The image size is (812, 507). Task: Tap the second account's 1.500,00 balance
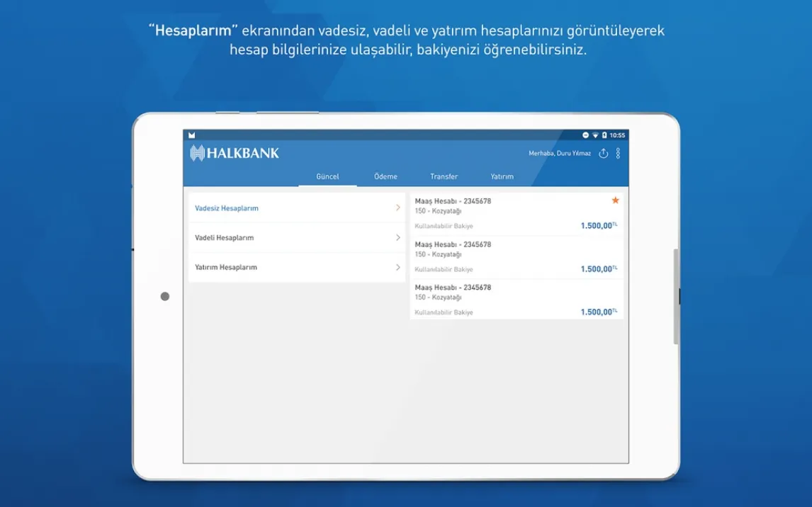tap(596, 269)
